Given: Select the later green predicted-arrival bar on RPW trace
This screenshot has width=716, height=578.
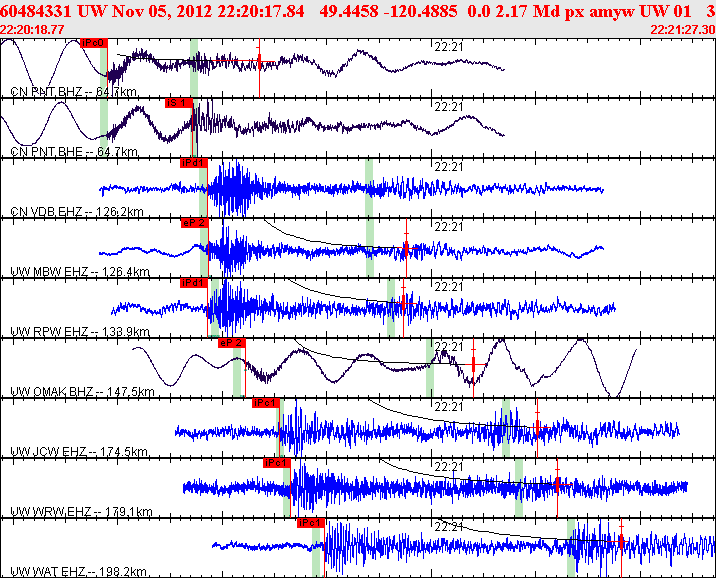Looking at the screenshot, I should click(391, 308).
